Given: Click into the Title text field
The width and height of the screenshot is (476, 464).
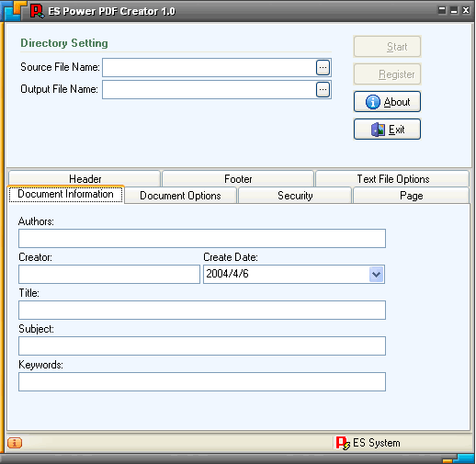Looking at the screenshot, I should [x=202, y=310].
